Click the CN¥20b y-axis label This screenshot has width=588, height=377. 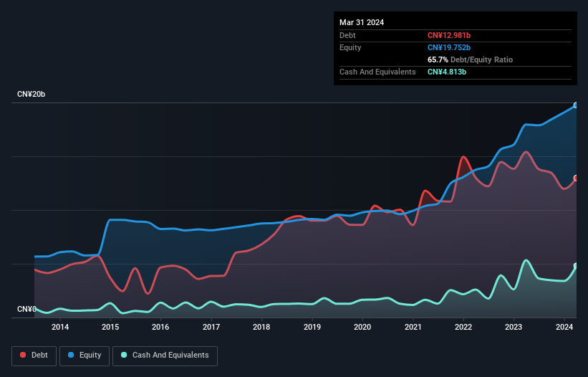[x=31, y=94]
